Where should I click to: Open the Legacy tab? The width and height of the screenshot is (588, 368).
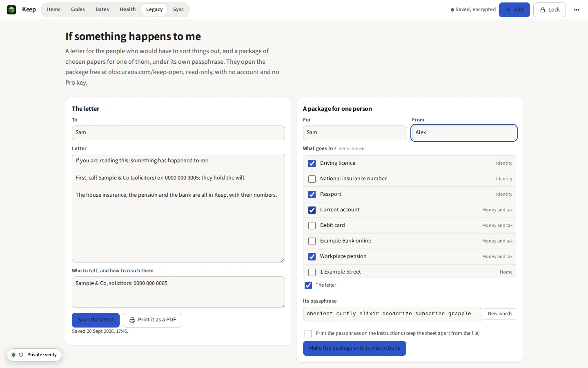[x=154, y=10]
